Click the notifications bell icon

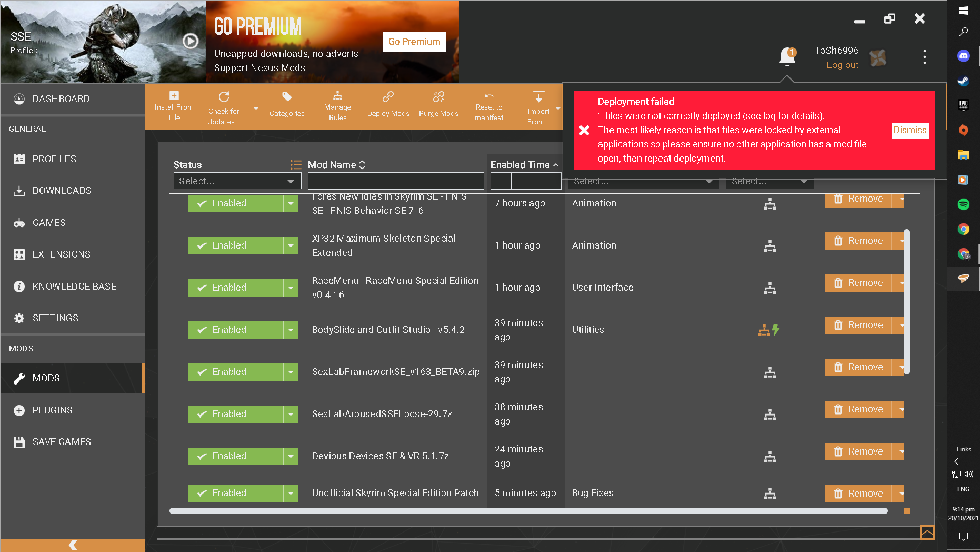coord(787,56)
